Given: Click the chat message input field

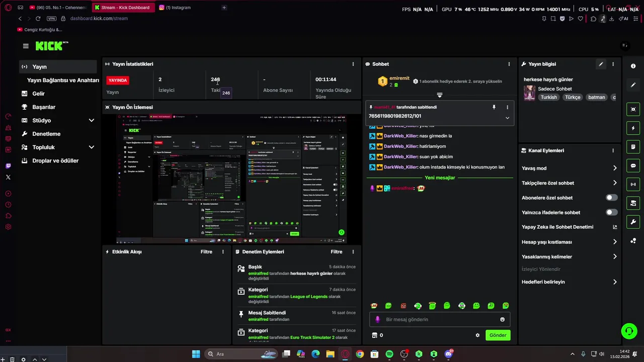Looking at the screenshot, I should [x=440, y=319].
